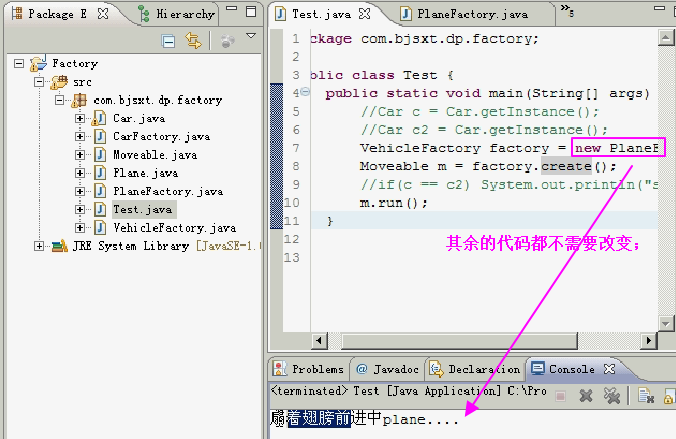Image resolution: width=676 pixels, height=439 pixels.
Task: Place cursor on line 12 number
Action: click(x=291, y=239)
